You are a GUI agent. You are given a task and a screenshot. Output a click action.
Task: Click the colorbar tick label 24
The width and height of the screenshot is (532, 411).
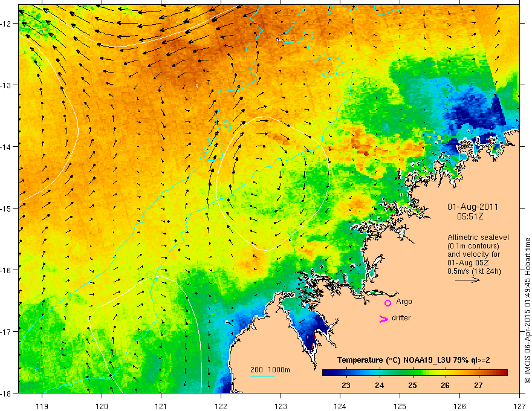pos(379,386)
